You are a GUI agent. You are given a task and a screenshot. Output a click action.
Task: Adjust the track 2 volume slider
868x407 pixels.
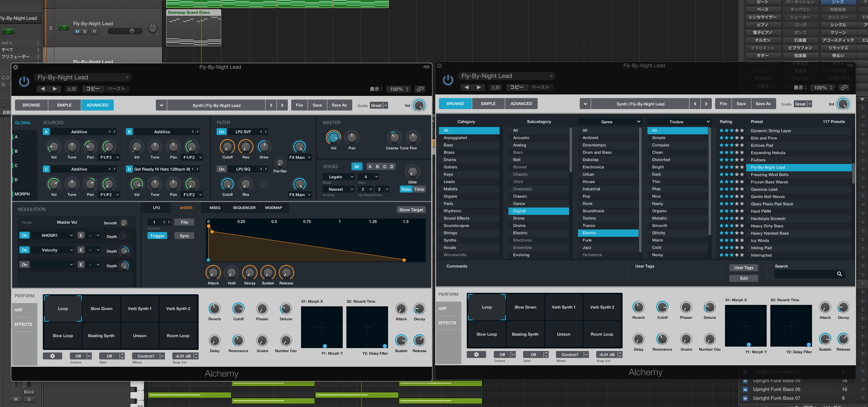tap(131, 31)
